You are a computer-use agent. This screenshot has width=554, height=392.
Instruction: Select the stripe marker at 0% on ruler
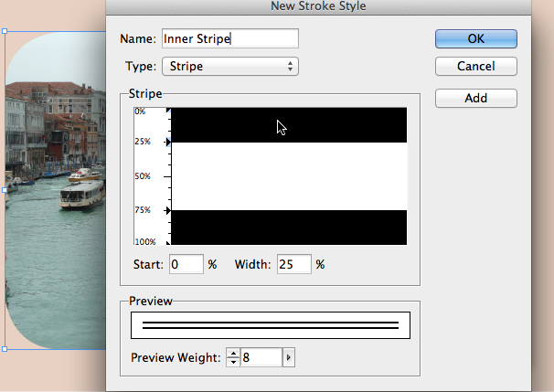coord(168,111)
